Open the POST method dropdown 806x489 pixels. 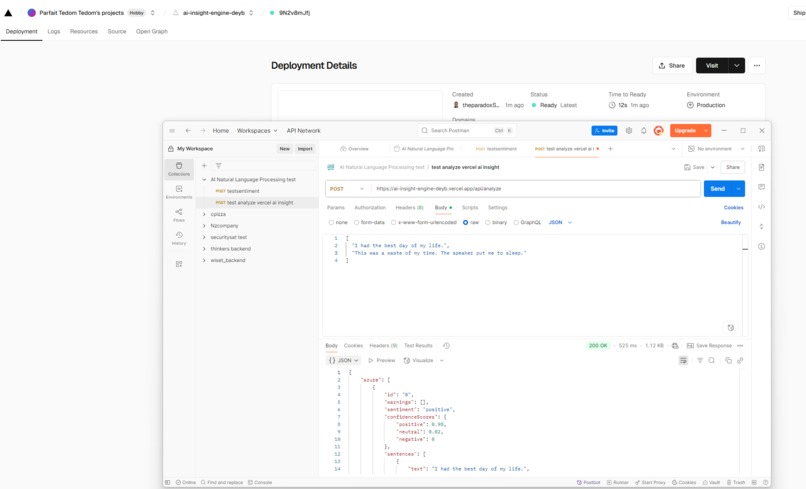(347, 189)
